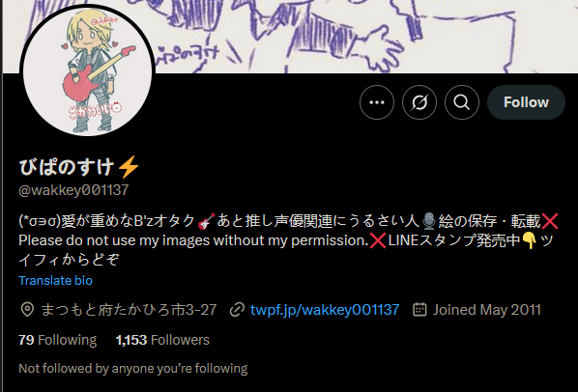Click the guitar emoji in the bio
The width and height of the screenshot is (578, 392).
coord(206,221)
